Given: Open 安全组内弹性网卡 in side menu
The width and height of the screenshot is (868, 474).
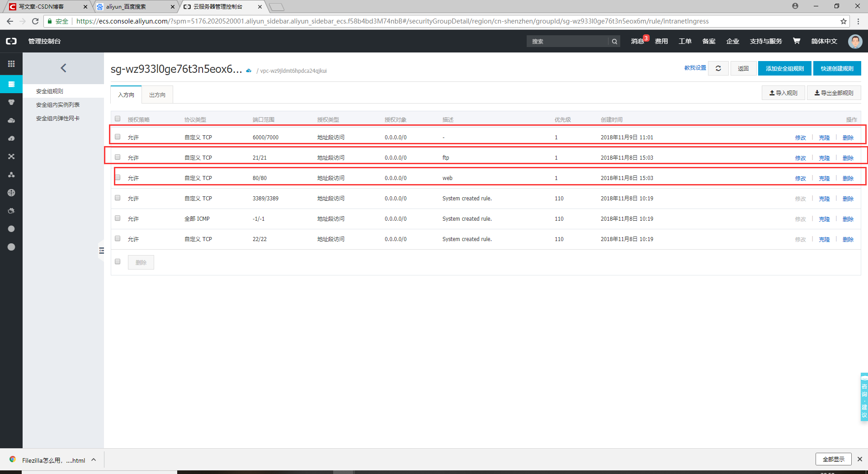Looking at the screenshot, I should pos(58,118).
